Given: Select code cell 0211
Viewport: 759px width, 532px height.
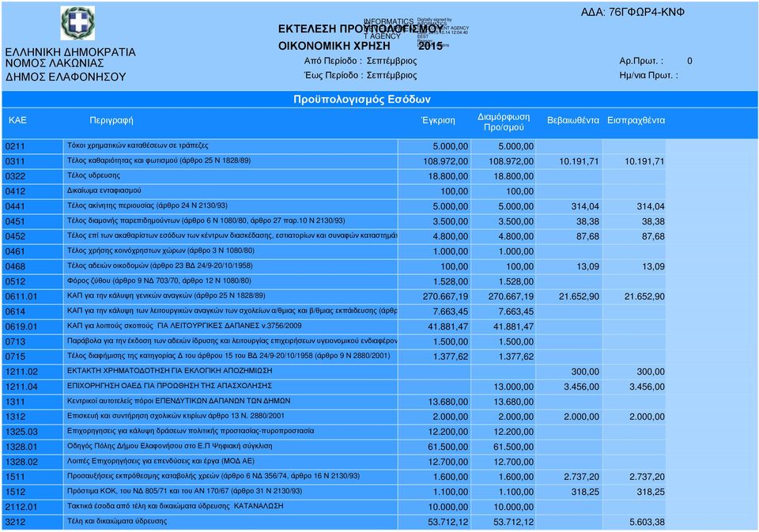Looking at the screenshot, I should coord(32,146).
